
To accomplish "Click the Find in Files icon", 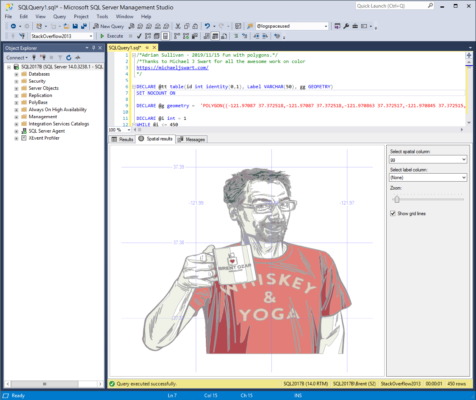I will pos(250,26).
